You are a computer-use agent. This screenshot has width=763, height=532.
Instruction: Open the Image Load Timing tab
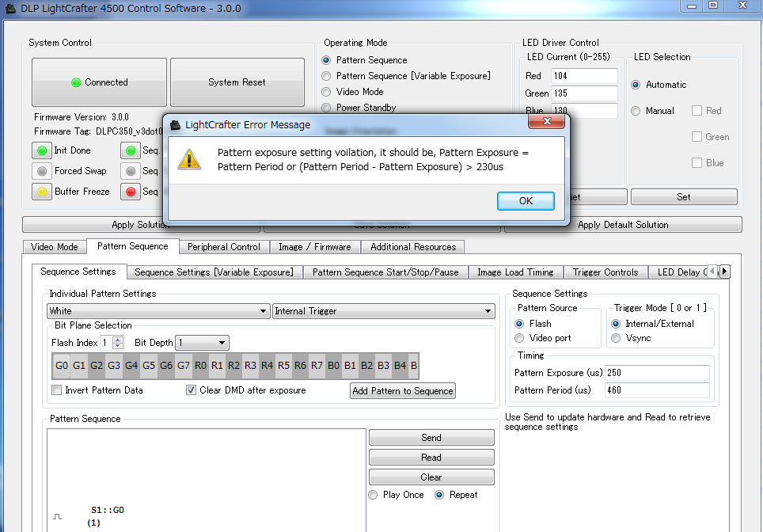point(515,272)
